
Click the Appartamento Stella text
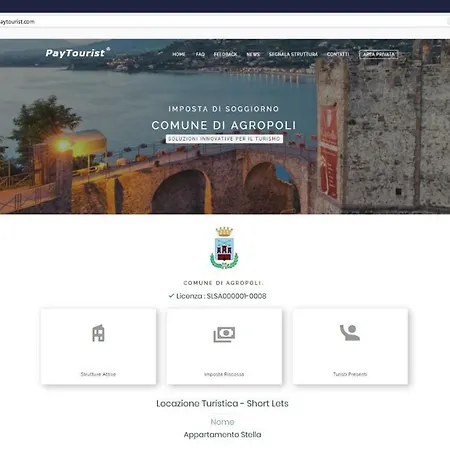222,435
